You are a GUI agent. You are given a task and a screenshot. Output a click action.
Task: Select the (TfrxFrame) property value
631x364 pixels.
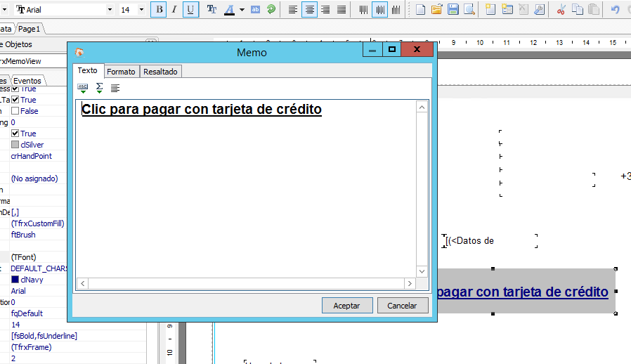click(x=32, y=347)
